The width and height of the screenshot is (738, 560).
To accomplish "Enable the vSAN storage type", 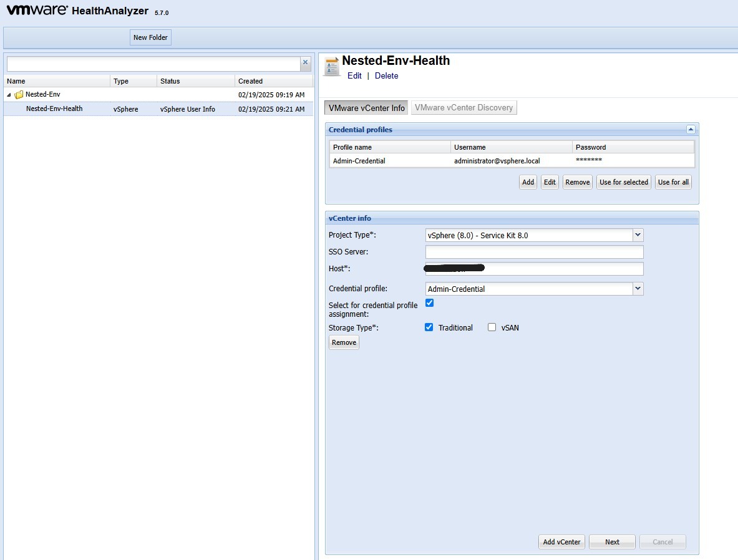I will (x=492, y=327).
